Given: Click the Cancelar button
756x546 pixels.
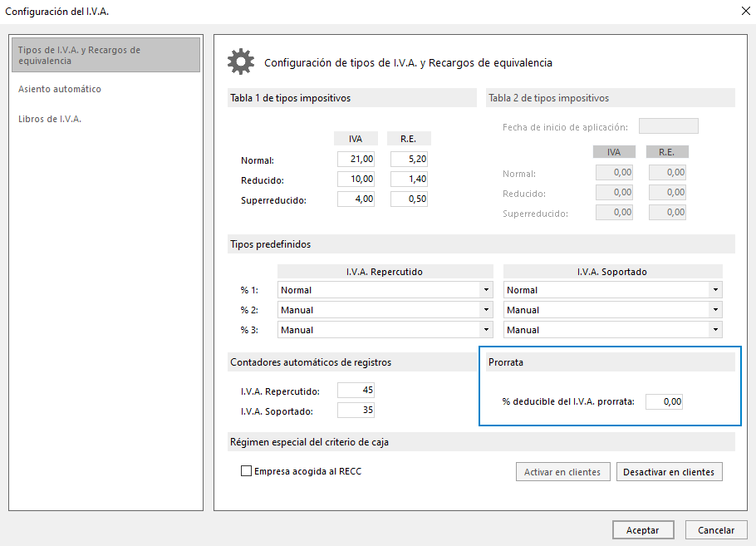Looking at the screenshot, I should point(716,530).
